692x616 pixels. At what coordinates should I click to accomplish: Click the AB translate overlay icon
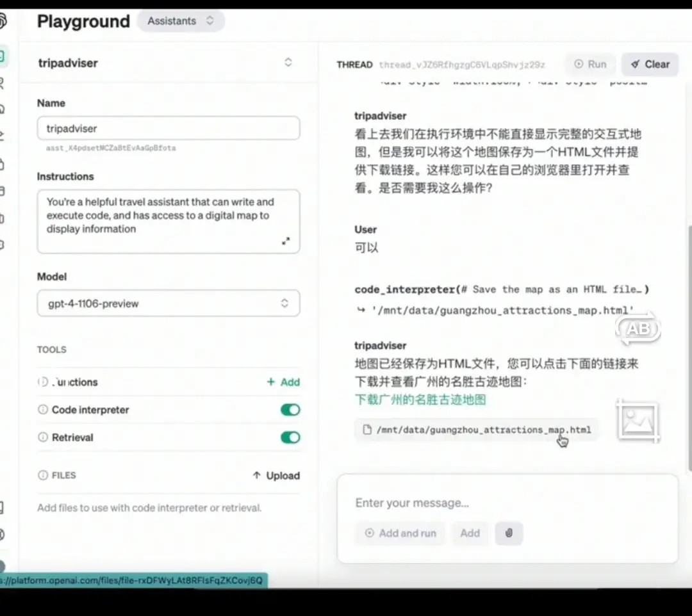(638, 328)
